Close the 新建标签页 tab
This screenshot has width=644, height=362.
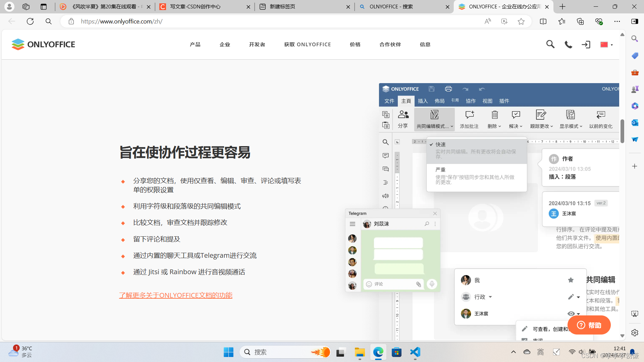point(348,7)
